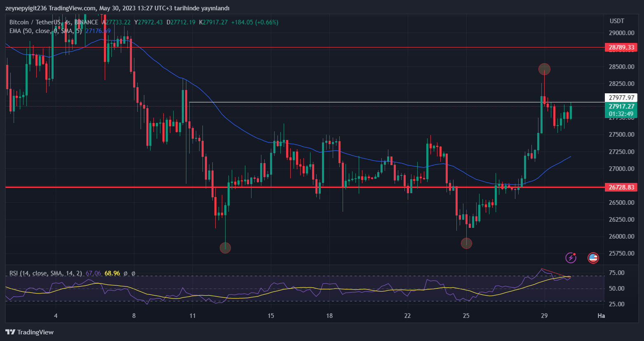
Task: Click the Ha month label on time axis
Action: coord(602,316)
